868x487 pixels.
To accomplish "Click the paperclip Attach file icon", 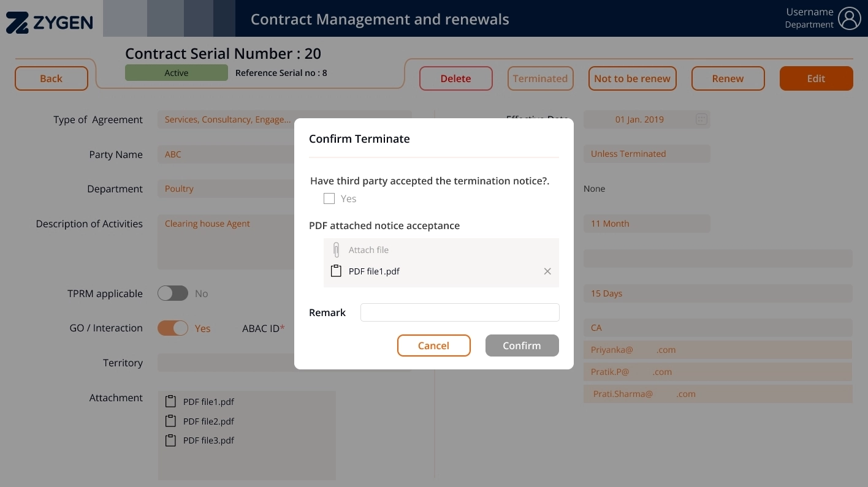I will [336, 250].
